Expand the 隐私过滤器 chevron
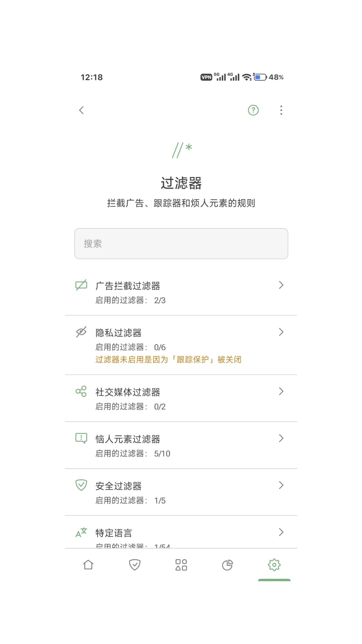 [x=281, y=332]
